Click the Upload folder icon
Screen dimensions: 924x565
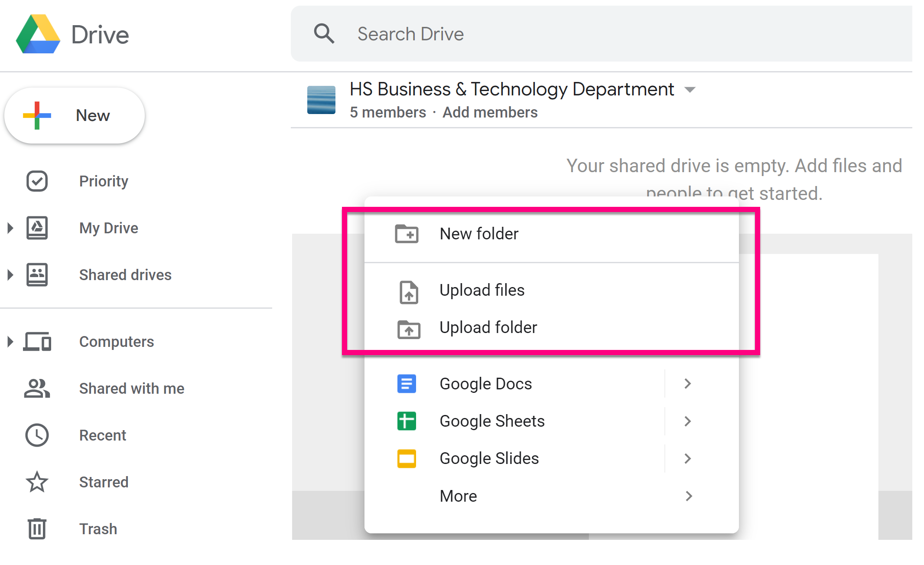click(408, 330)
